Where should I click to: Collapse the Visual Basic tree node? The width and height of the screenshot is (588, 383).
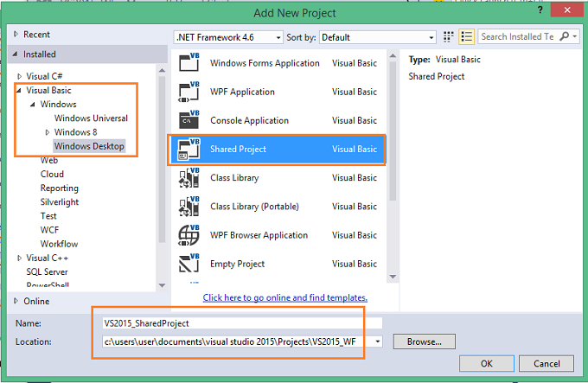(19, 90)
